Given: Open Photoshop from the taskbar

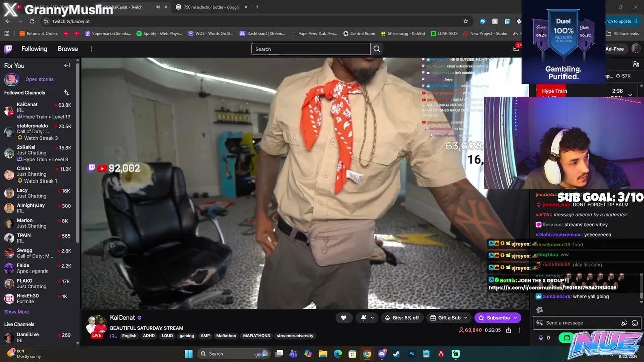Looking at the screenshot, I should click(412, 354).
